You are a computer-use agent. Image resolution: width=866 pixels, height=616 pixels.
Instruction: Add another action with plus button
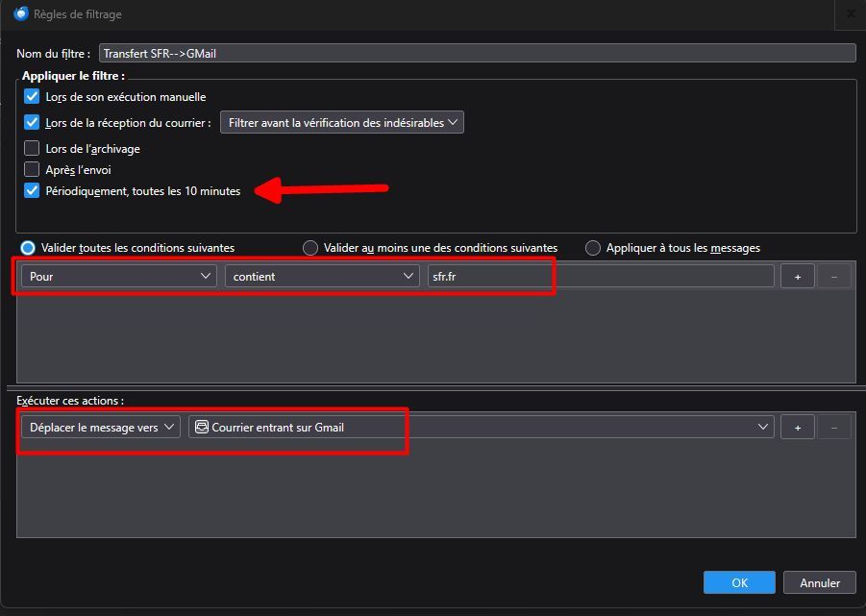(x=797, y=428)
